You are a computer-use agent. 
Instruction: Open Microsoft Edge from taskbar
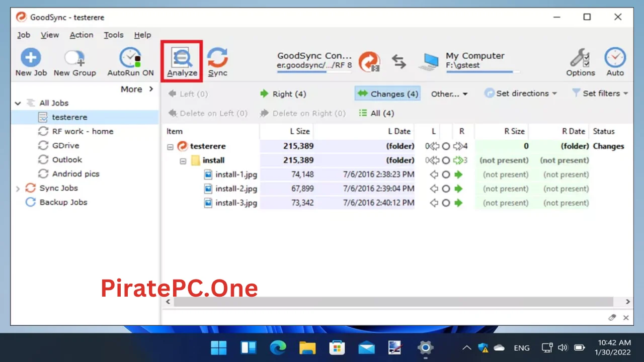click(x=278, y=347)
